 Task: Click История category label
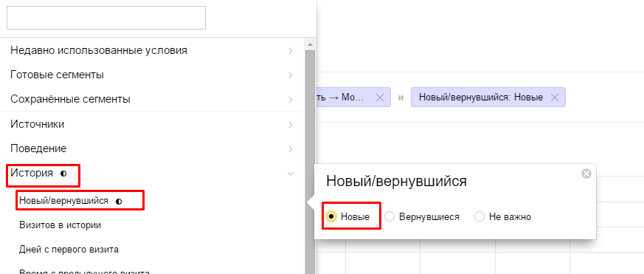click(x=32, y=174)
